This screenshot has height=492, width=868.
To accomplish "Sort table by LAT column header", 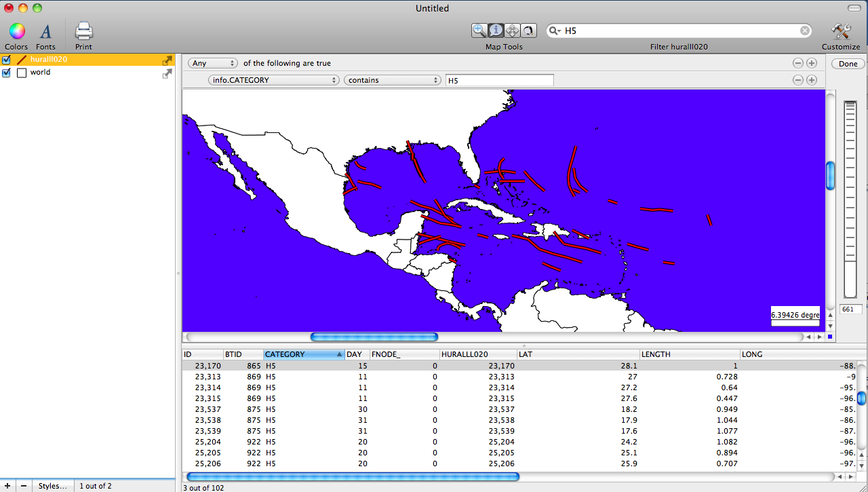I will point(578,354).
